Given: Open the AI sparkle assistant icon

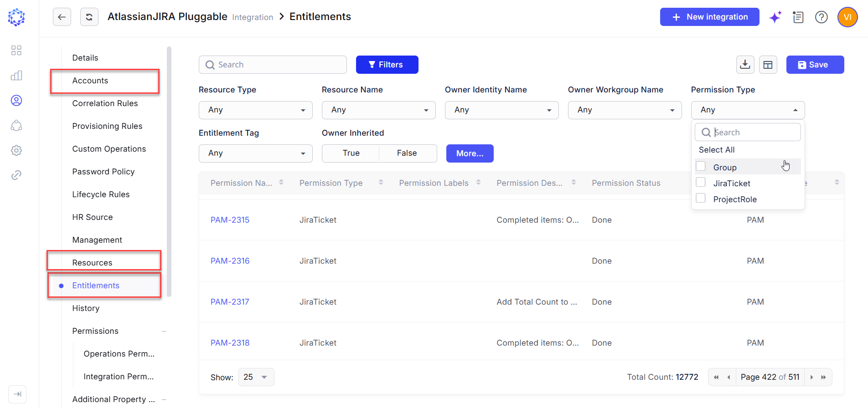Looking at the screenshot, I should tap(775, 17).
